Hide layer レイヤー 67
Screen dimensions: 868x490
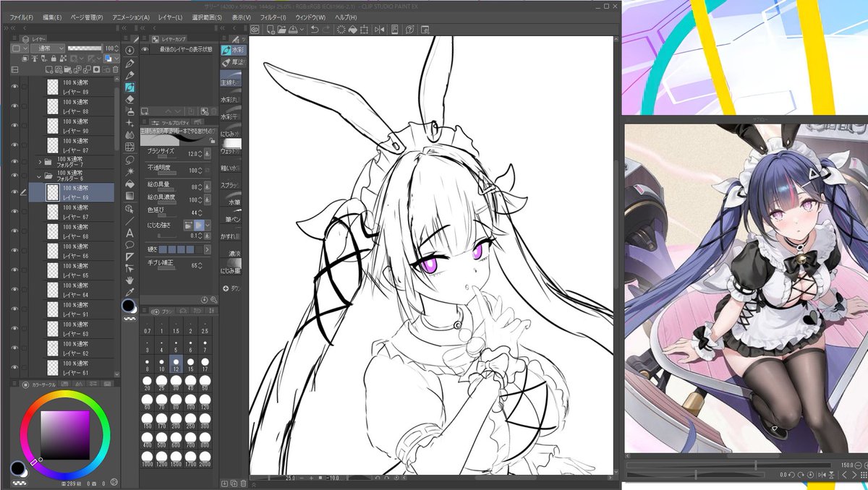(x=14, y=212)
